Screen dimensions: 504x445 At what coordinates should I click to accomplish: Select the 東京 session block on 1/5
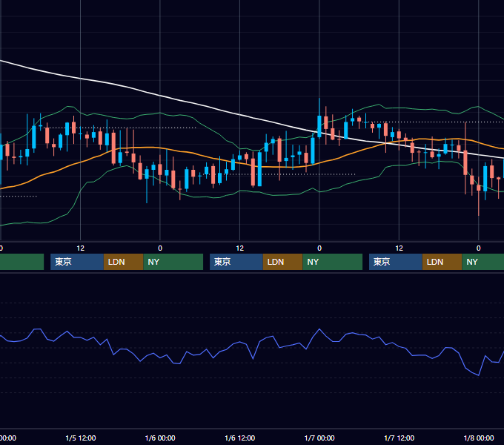(77, 262)
